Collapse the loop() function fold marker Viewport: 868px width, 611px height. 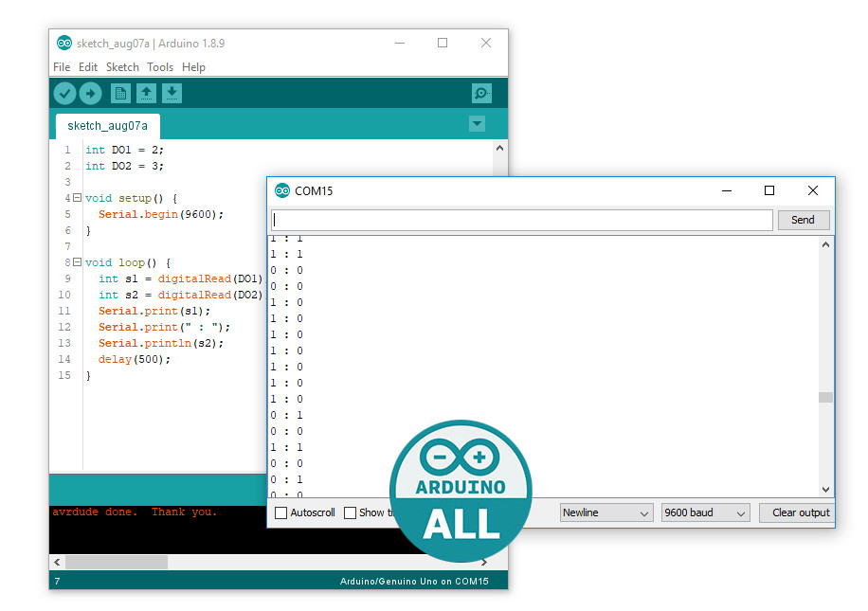tap(78, 261)
